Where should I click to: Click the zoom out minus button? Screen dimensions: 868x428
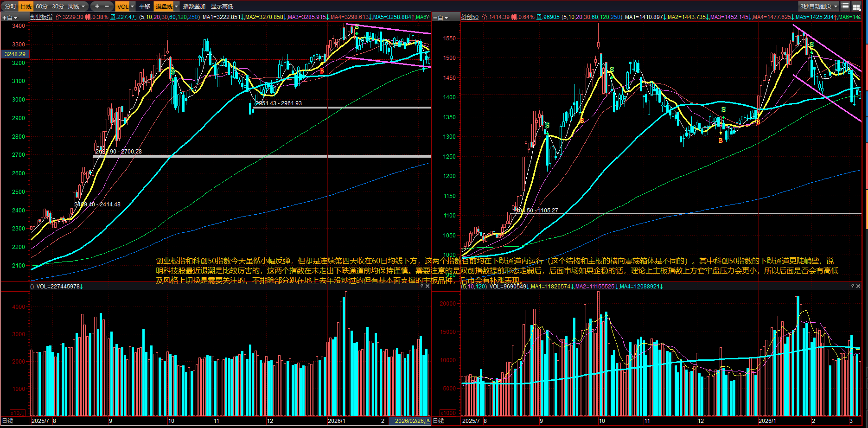click(x=107, y=6)
